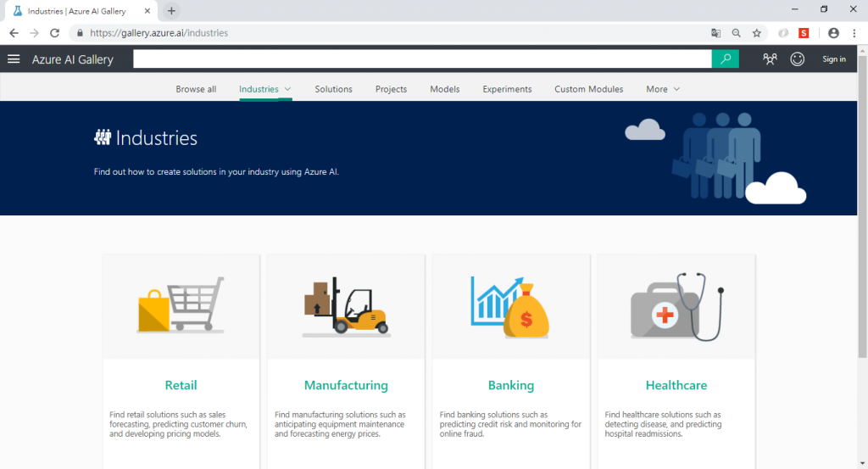Click the 'Find out how to create solutions' text
This screenshot has height=469, width=868.
[x=216, y=171]
